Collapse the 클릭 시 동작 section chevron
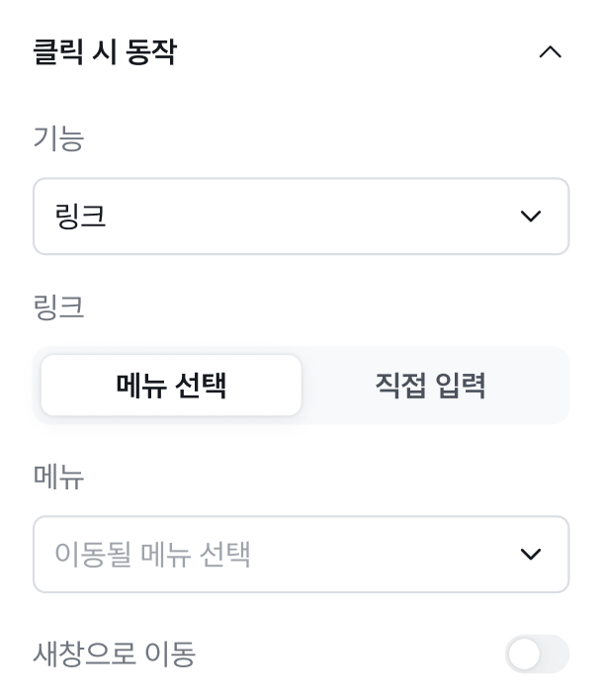 [550, 52]
